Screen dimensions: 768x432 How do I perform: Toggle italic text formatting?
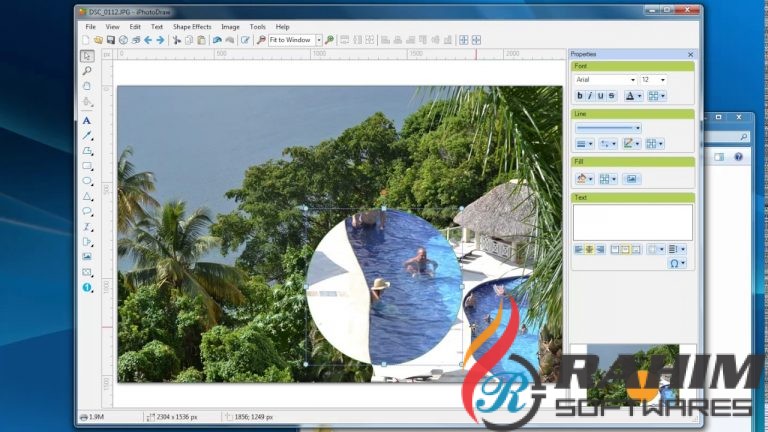(x=590, y=96)
